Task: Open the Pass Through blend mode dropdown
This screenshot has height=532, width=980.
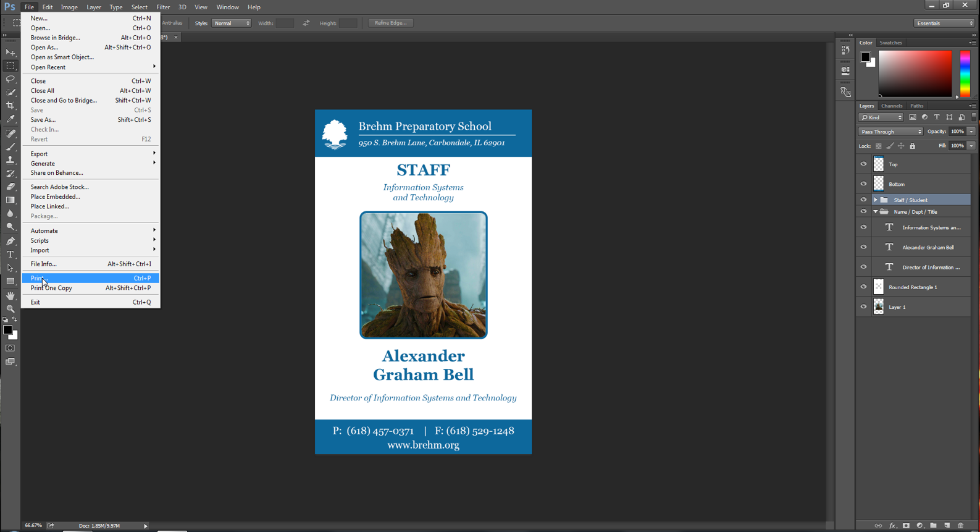Action: (890, 132)
